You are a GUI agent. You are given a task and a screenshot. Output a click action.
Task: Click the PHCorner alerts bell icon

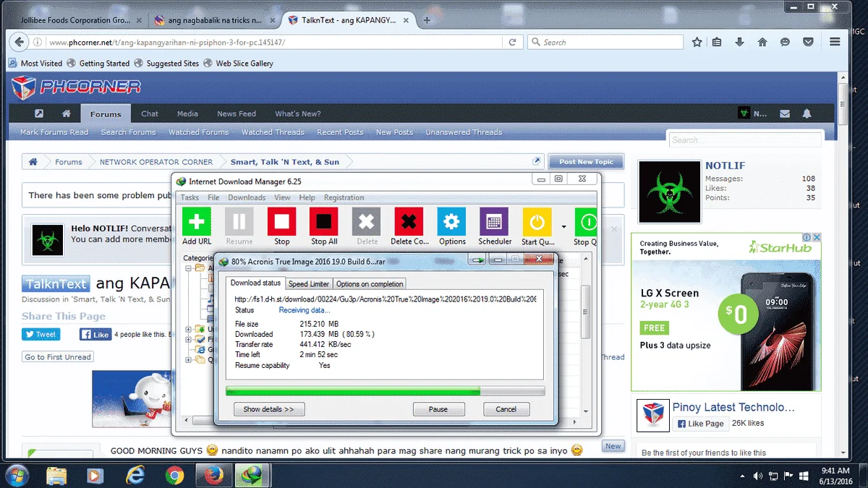click(x=807, y=114)
